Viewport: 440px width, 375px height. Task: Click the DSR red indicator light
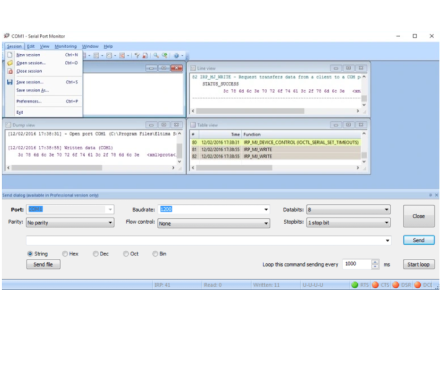(396, 285)
